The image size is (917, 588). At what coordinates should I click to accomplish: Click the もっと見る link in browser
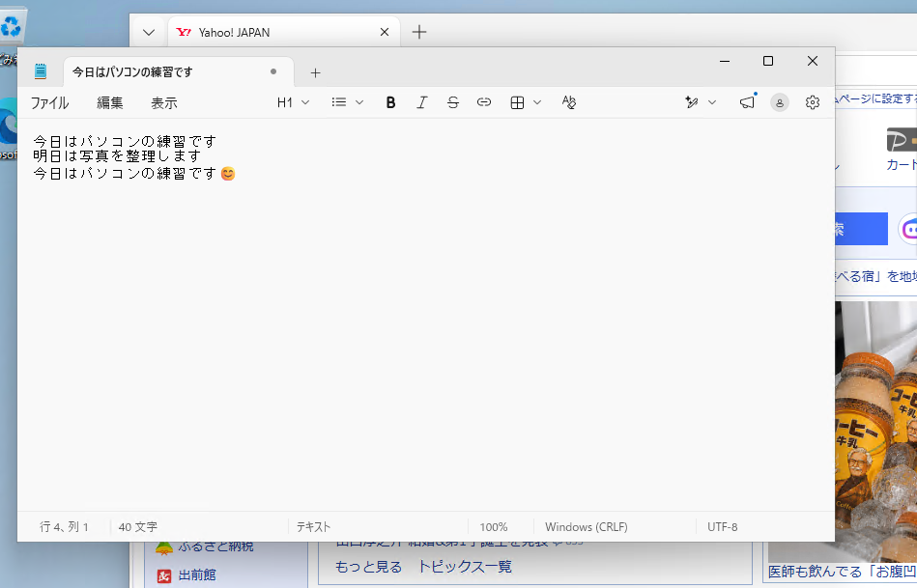pyautogui.click(x=368, y=567)
